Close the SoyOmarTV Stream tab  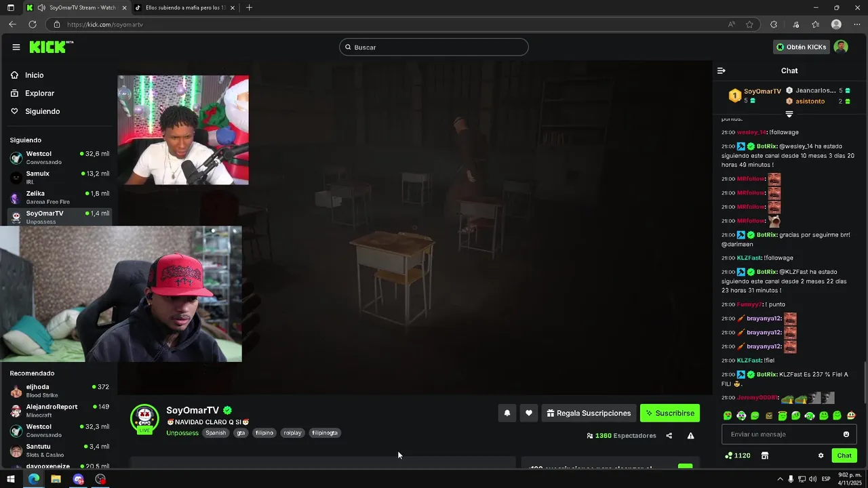coord(123,7)
